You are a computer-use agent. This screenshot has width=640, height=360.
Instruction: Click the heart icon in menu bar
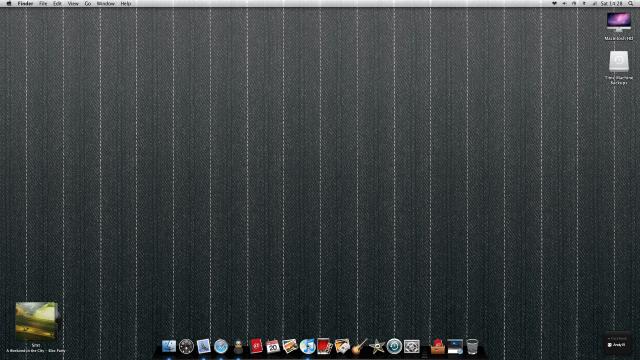coord(554,3)
